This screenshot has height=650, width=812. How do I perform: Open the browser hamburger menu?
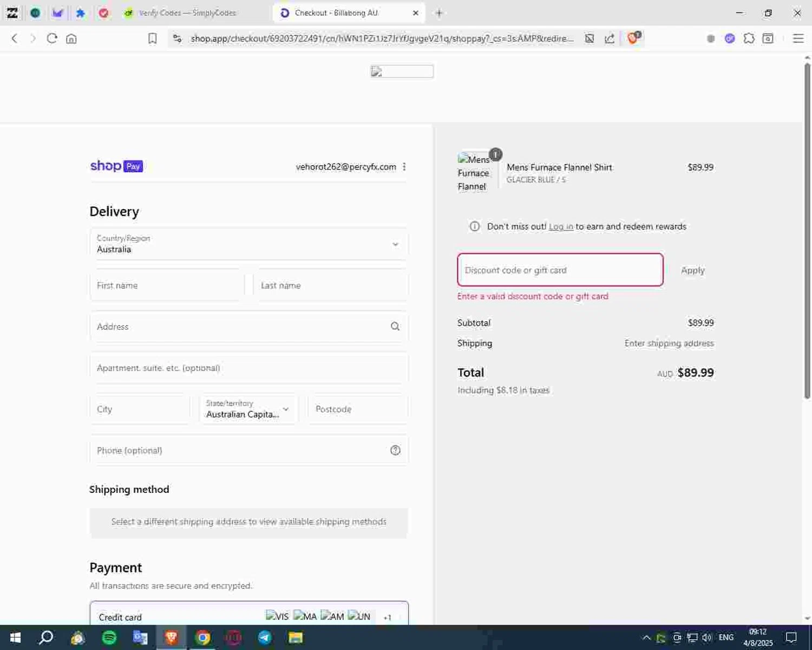[x=798, y=38]
